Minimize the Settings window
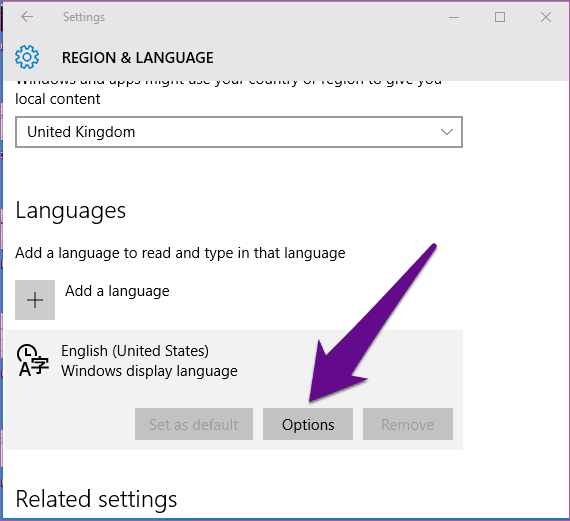This screenshot has height=521, width=570. pyautogui.click(x=454, y=17)
